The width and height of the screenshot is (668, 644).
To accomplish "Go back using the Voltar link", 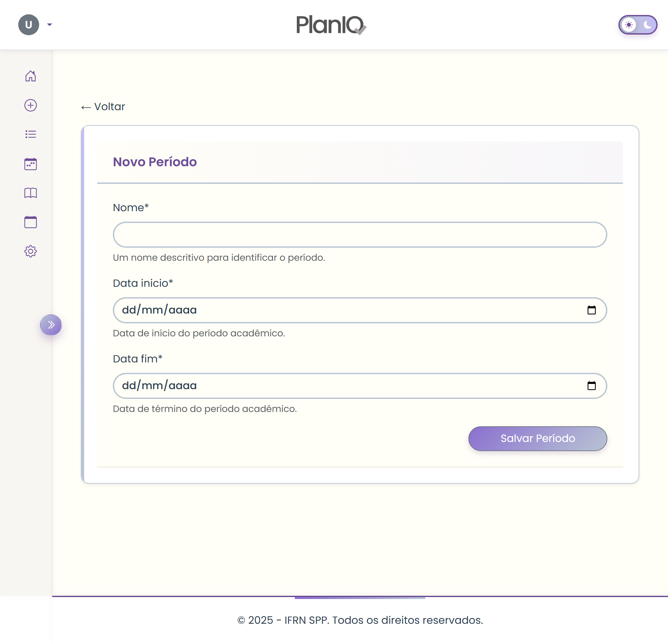I will pos(103,107).
